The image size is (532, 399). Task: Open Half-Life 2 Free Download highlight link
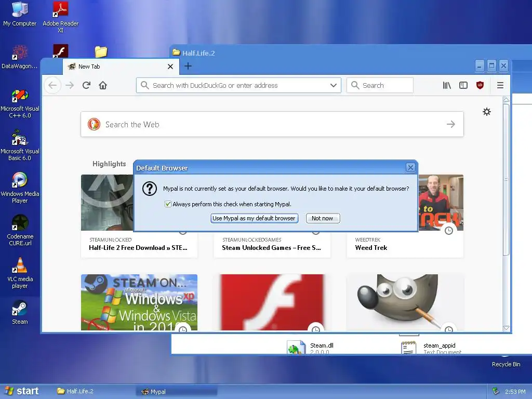(138, 248)
